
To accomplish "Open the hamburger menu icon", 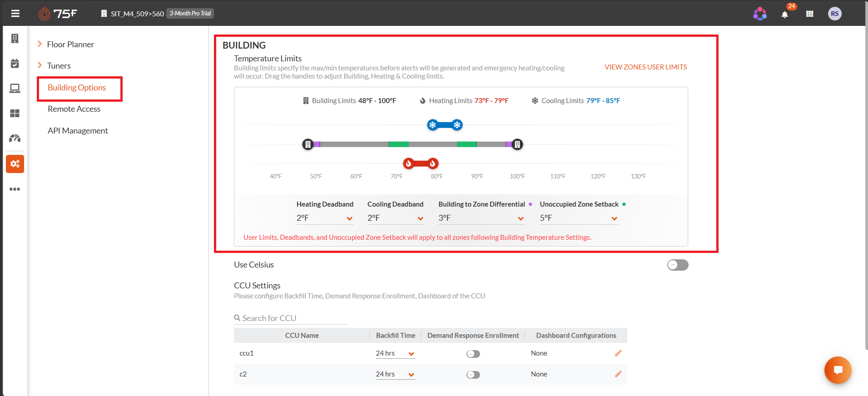I will tap(15, 14).
